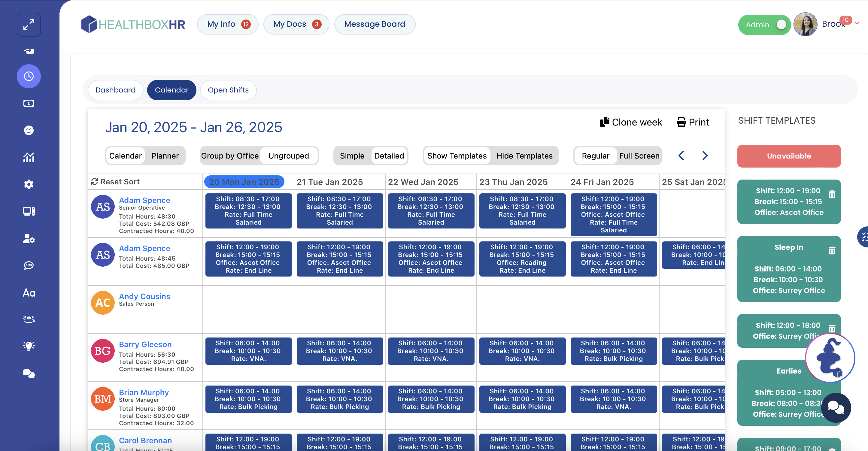Switch view to Planner mode
The height and width of the screenshot is (451, 868).
[x=165, y=156]
